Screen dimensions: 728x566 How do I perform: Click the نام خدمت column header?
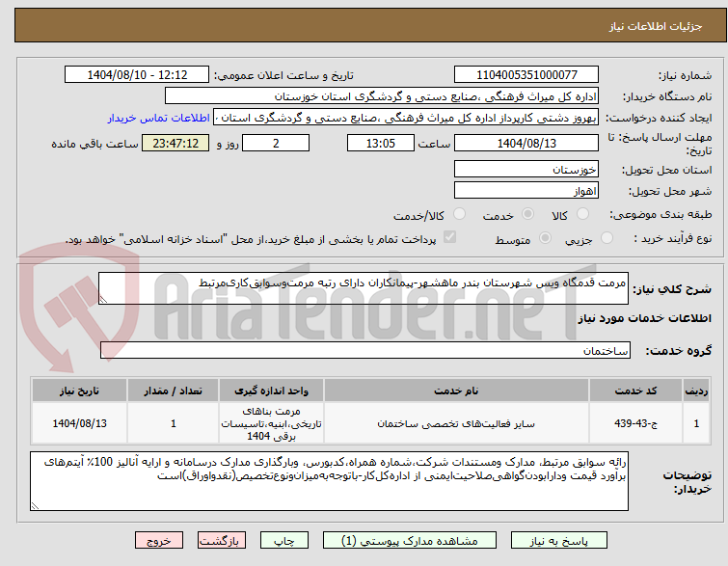point(456,391)
